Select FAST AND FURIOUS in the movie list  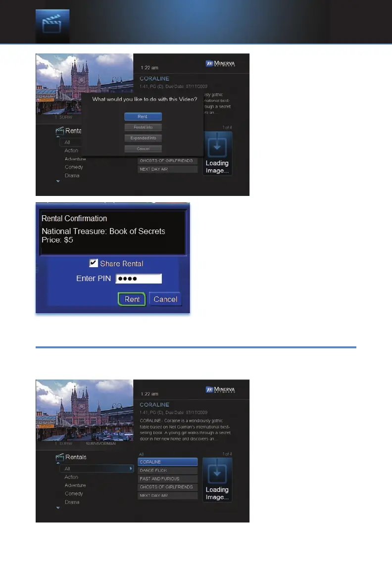[x=168, y=479]
